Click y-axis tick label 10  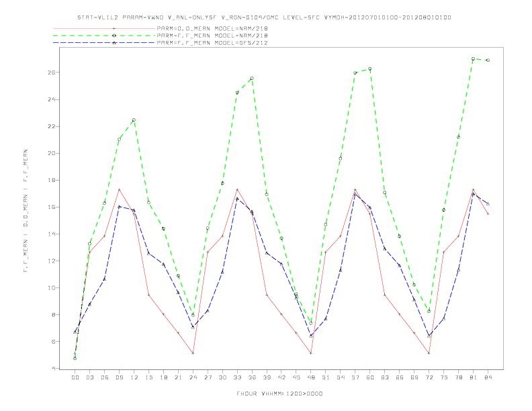[x=51, y=288]
